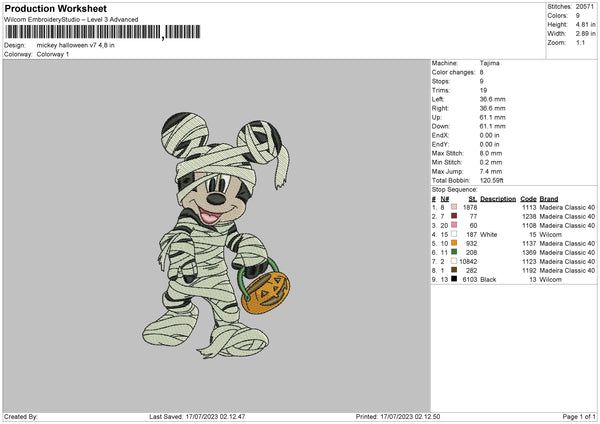This screenshot has width=600, height=424.
Task: Click 'Madeira Classic 40' in stop row 8
Action: point(567,271)
